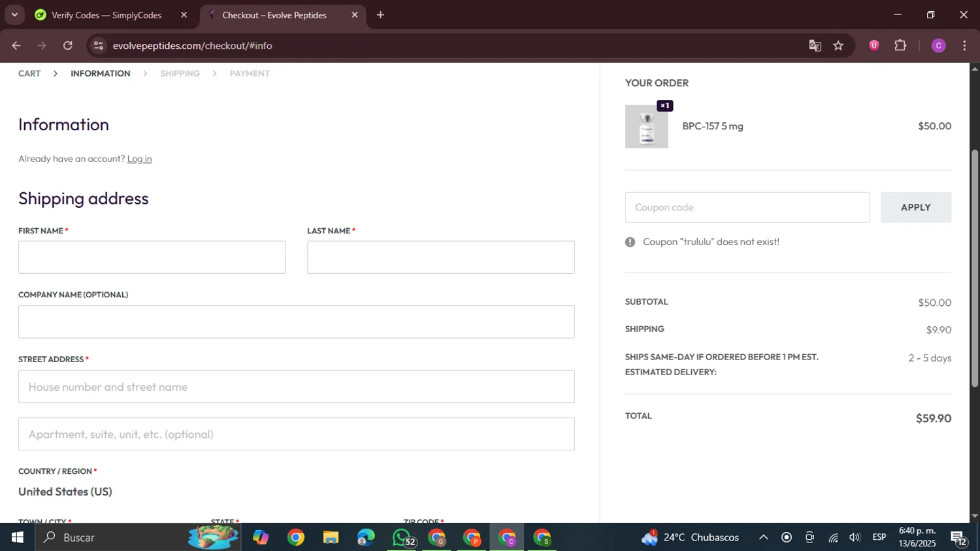Click the BPC-157 5 mg product name
The image size is (980, 551).
[713, 126]
